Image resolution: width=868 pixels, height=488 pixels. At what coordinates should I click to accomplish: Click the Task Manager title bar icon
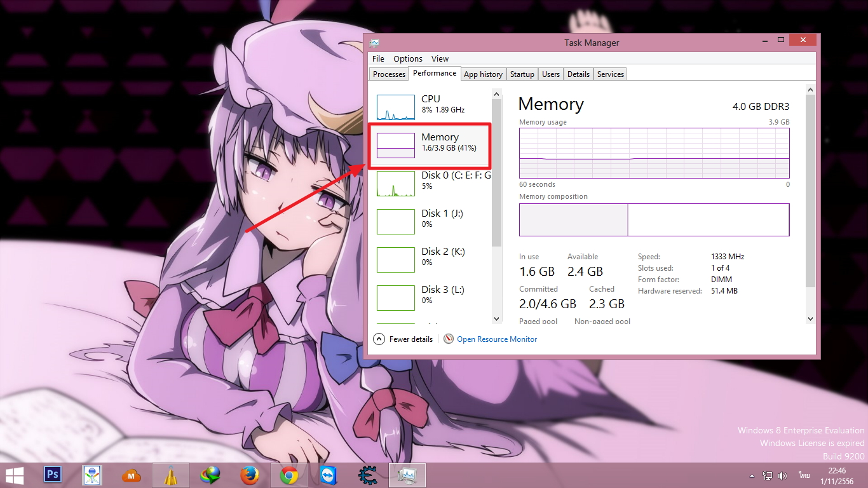(375, 43)
